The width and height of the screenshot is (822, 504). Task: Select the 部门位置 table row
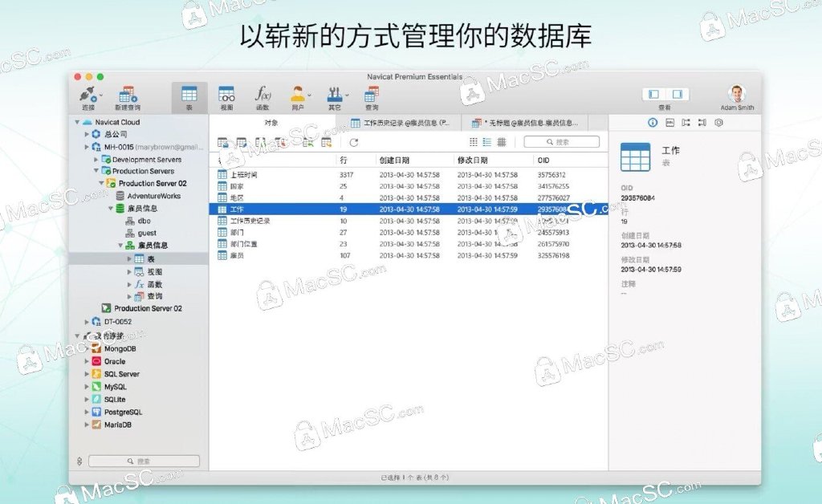pyautogui.click(x=409, y=244)
